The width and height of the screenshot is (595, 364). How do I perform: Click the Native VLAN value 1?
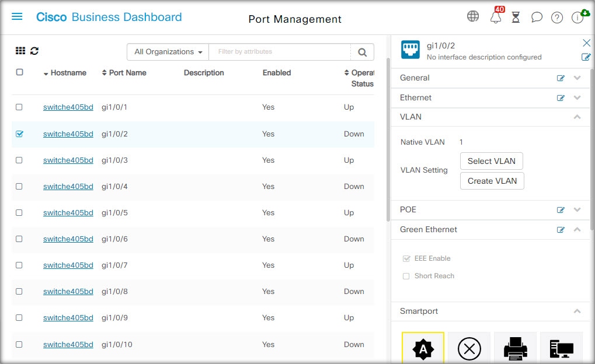coord(461,142)
